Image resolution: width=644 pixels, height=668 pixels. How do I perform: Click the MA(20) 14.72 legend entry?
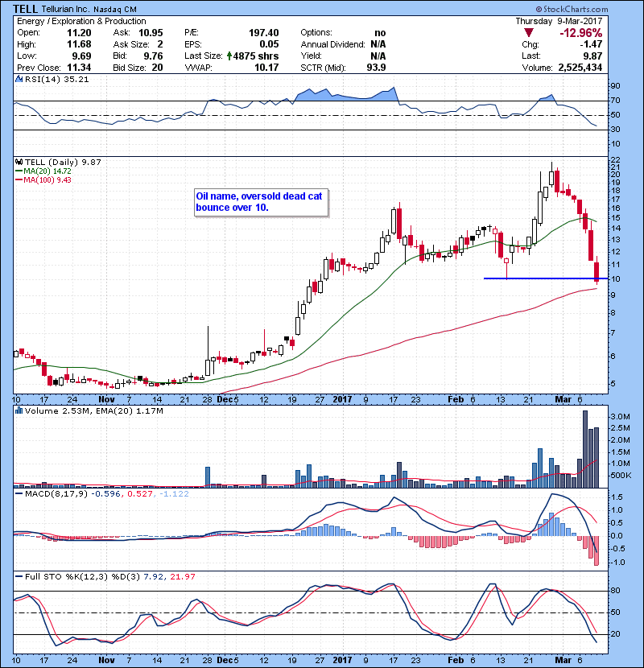pos(43,171)
